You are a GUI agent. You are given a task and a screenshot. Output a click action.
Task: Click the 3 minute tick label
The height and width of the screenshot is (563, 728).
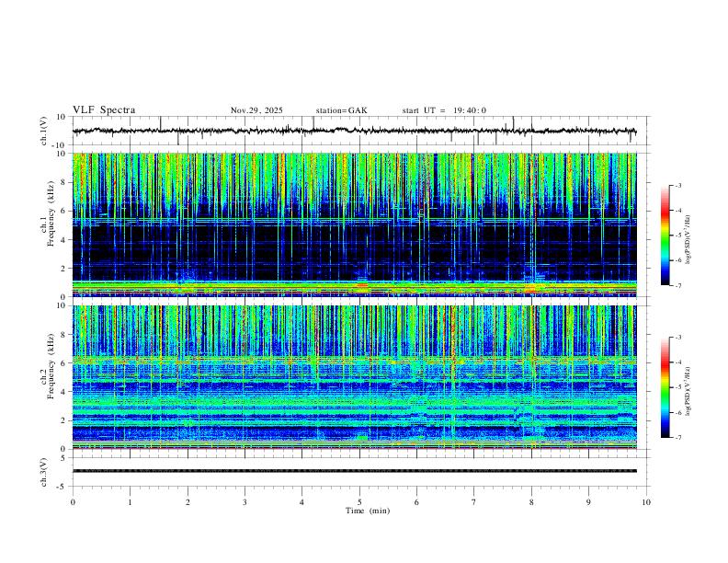(x=245, y=502)
